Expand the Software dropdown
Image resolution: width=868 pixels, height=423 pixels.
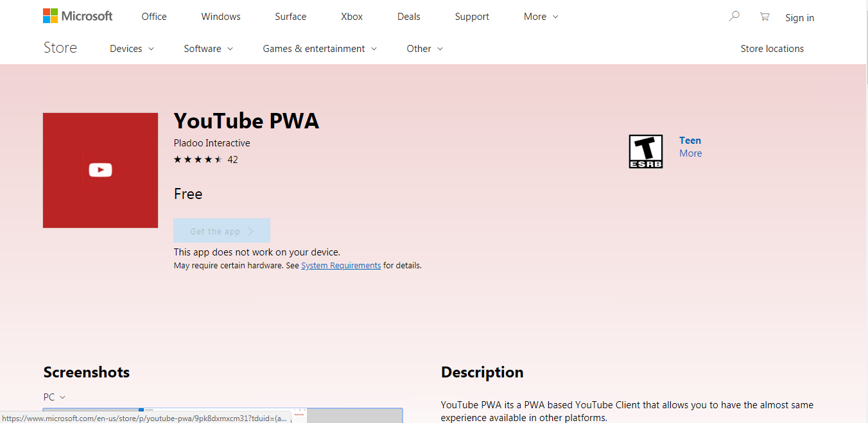pos(209,49)
